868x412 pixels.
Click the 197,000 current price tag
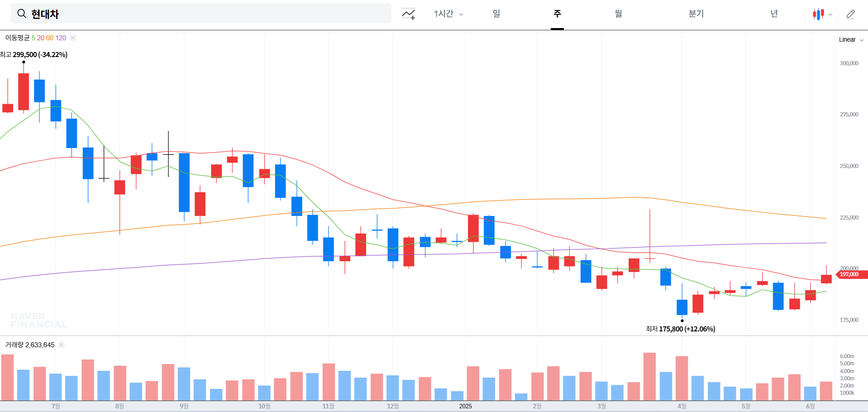[x=852, y=274]
